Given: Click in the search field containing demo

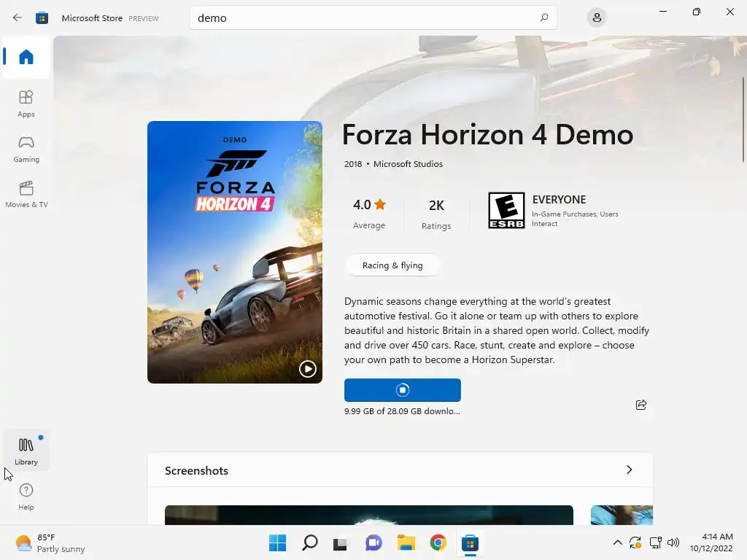Looking at the screenshot, I should (x=373, y=17).
